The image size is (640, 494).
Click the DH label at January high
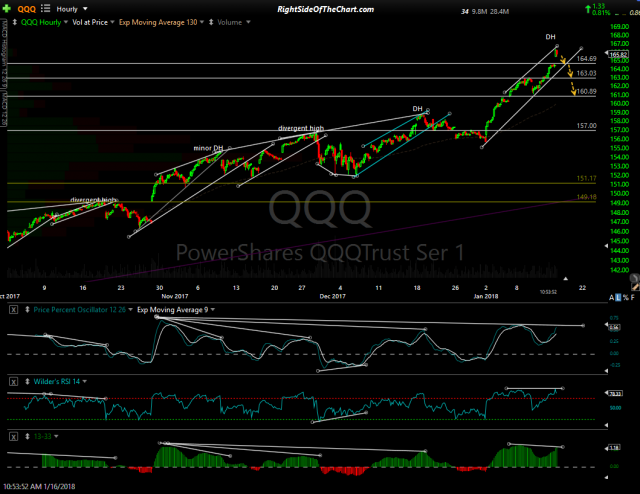550,37
